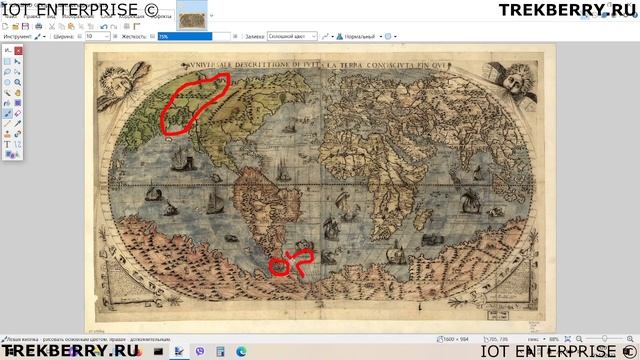This screenshot has height=360, width=640.
Task: Click the zoom percentage field in status bar
Action: (x=554, y=339)
